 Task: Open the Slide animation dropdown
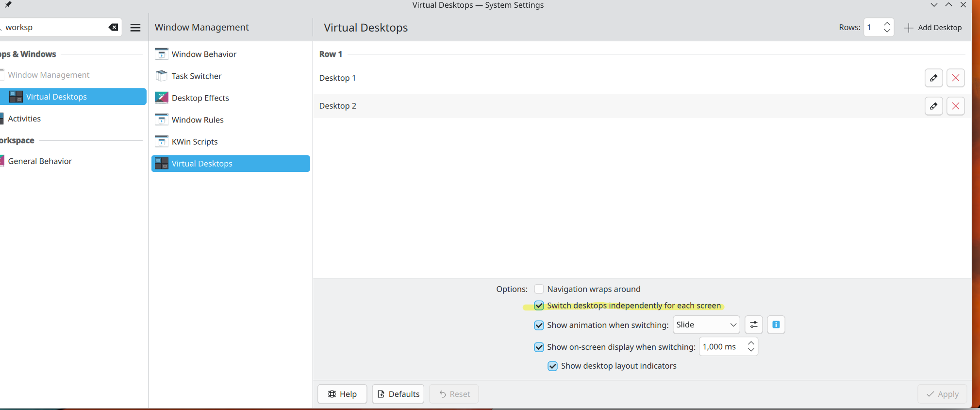pyautogui.click(x=706, y=325)
